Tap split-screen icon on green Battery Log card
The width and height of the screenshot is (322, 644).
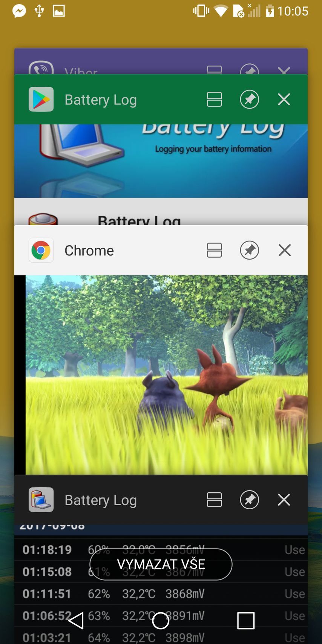(214, 100)
